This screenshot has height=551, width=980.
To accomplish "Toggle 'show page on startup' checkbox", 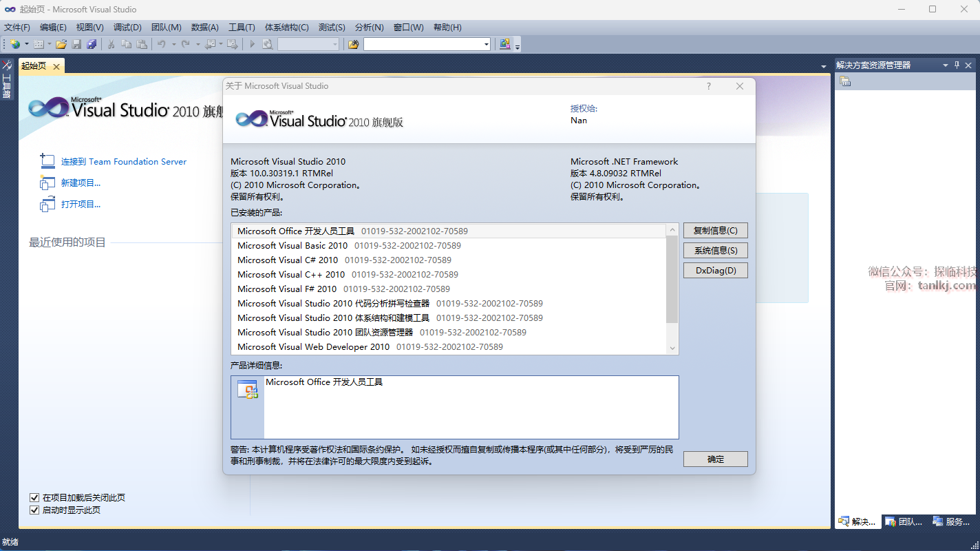I will [34, 510].
